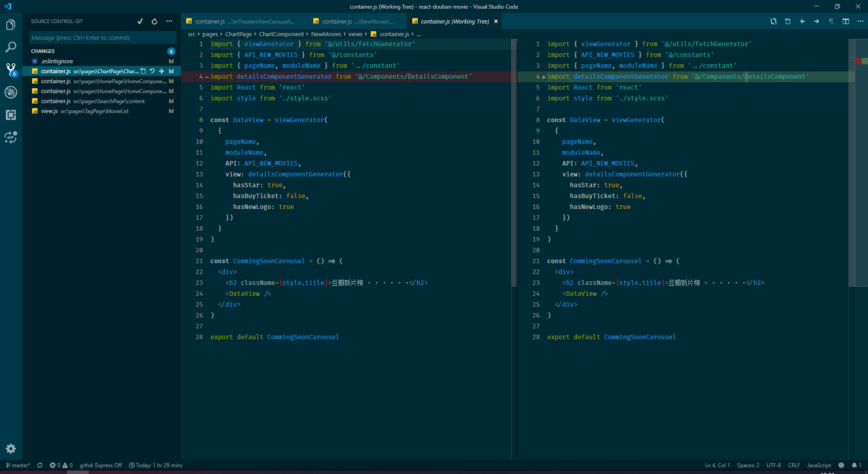Select view.js under TagPage\MovieList
Viewport: 868px width, 474px height.
point(102,111)
